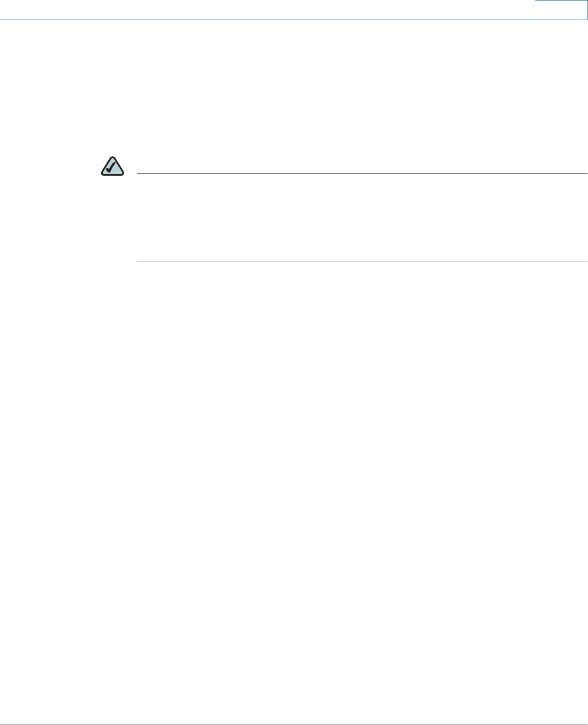Click the checkmark note icon
This screenshot has width=588, height=725.
(113, 166)
